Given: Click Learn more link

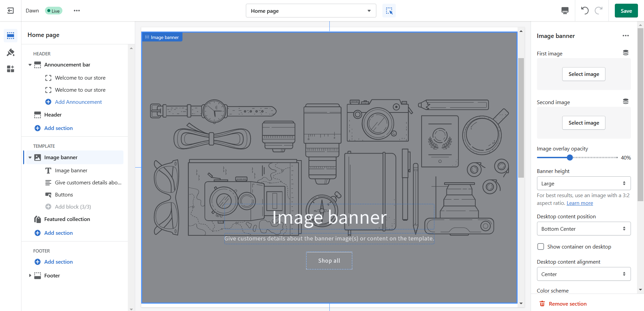Looking at the screenshot, I should pyautogui.click(x=580, y=203).
